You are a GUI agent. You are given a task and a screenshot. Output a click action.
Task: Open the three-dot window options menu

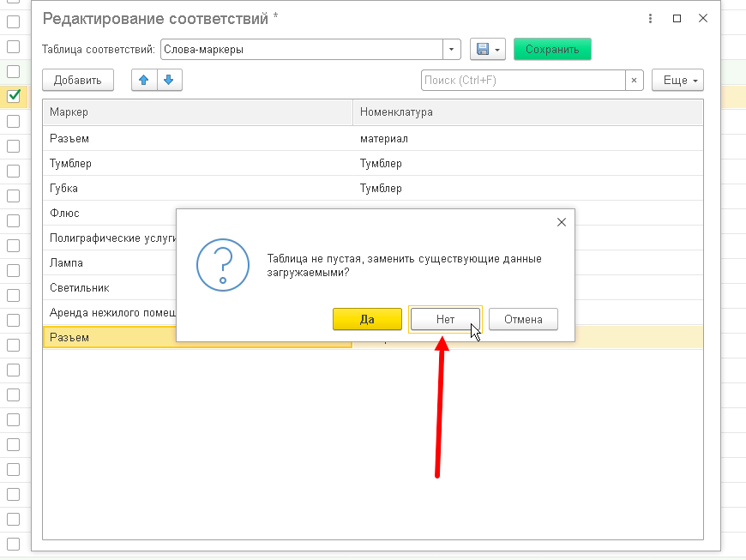(650, 19)
